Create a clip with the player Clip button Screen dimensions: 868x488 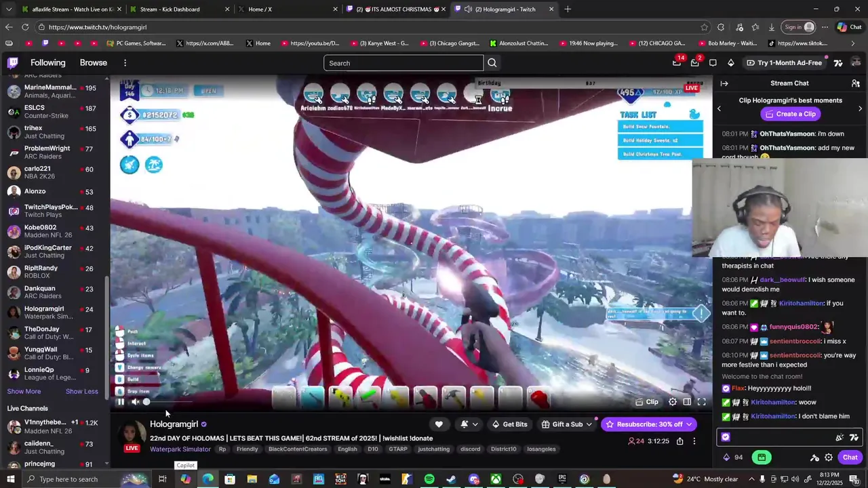[647, 402]
